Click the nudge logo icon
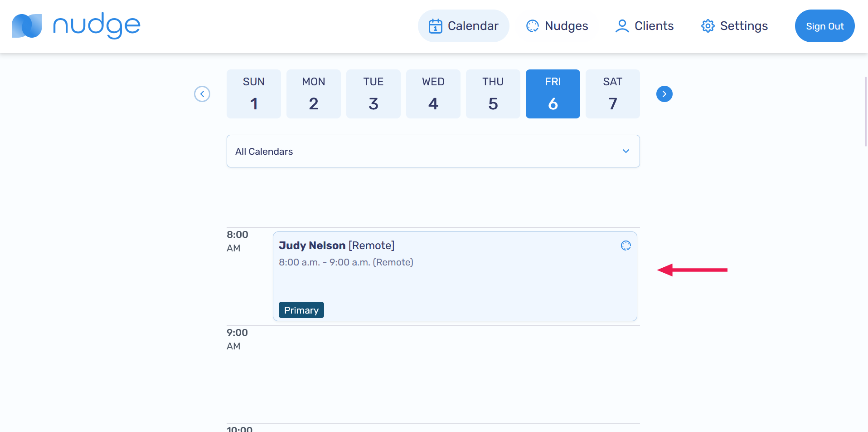The width and height of the screenshot is (868, 432). pos(27,26)
